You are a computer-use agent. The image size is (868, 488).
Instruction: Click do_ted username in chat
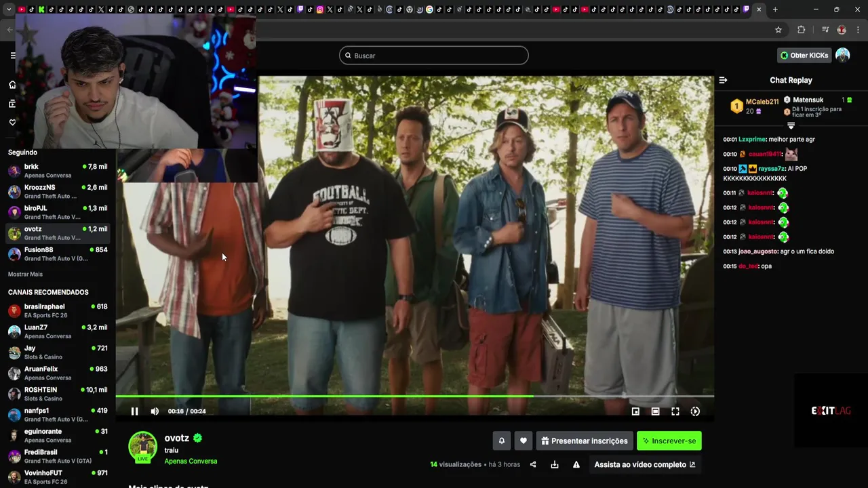(748, 266)
